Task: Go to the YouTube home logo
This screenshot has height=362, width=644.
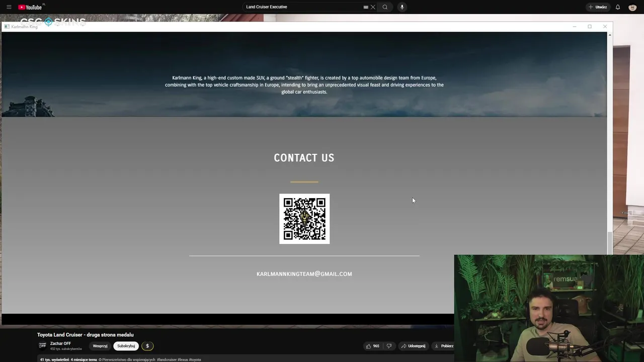Action: (30, 7)
